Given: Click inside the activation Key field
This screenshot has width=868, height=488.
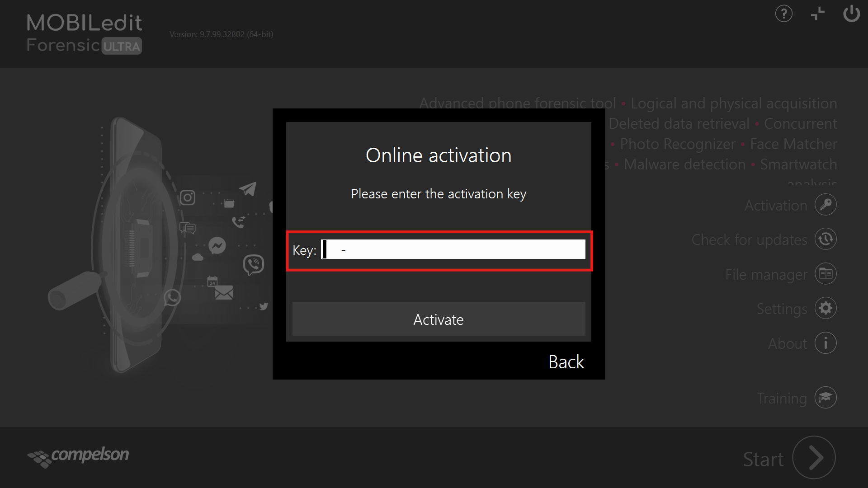Looking at the screenshot, I should [x=453, y=249].
